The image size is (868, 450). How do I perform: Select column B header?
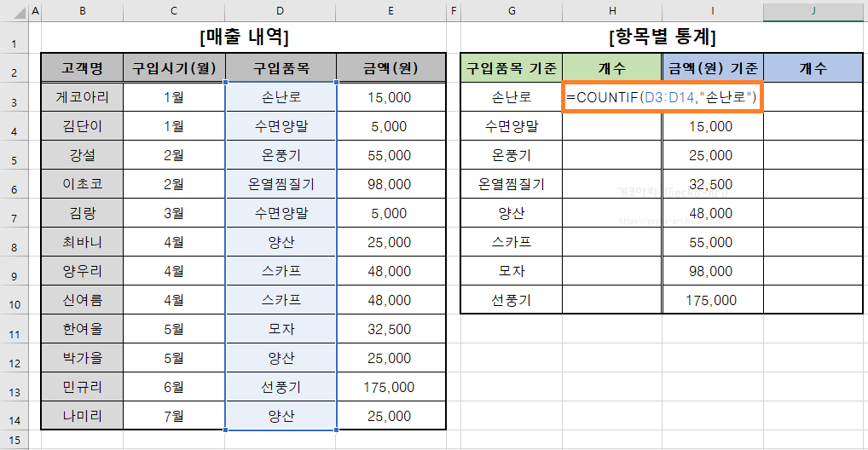[83, 10]
